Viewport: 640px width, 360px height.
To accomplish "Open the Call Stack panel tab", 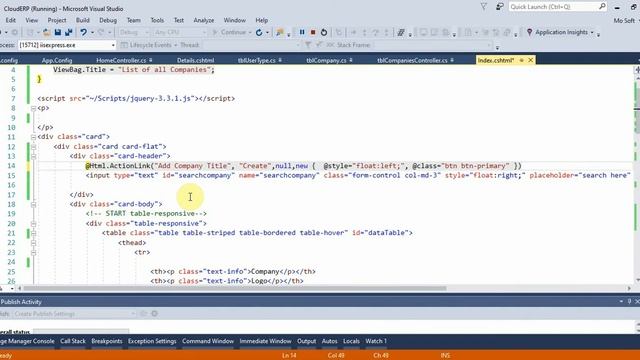I will point(73,341).
